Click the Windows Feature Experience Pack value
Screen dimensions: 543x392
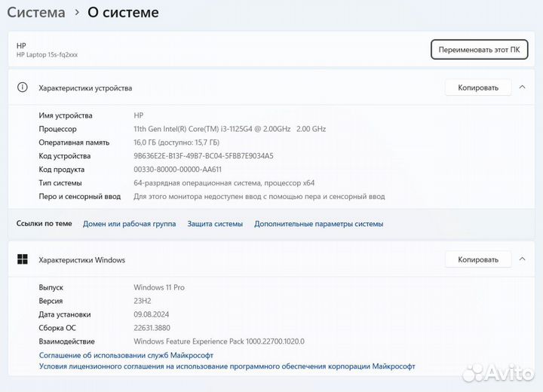(219, 341)
